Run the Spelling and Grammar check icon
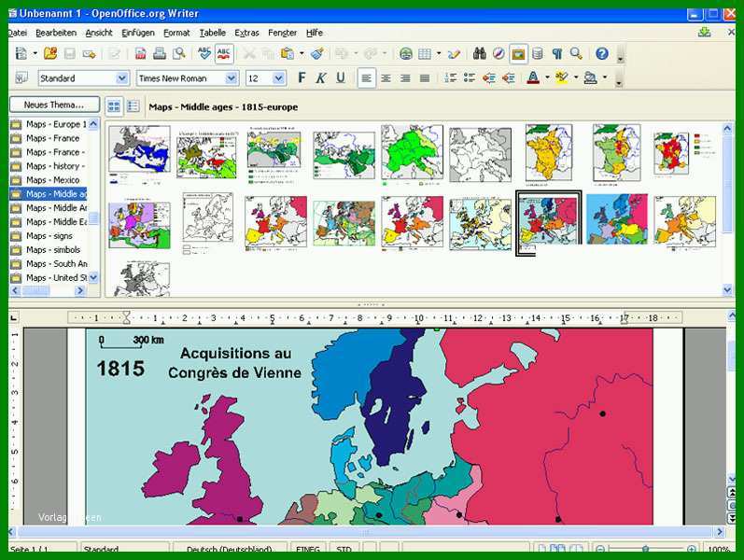The image size is (744, 560). [x=204, y=53]
